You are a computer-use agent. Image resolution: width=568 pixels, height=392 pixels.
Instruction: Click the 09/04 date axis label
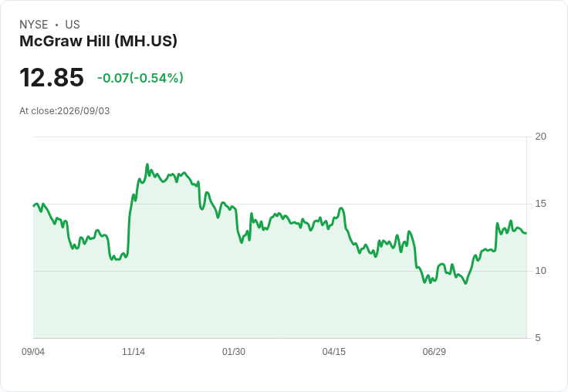click(x=33, y=351)
